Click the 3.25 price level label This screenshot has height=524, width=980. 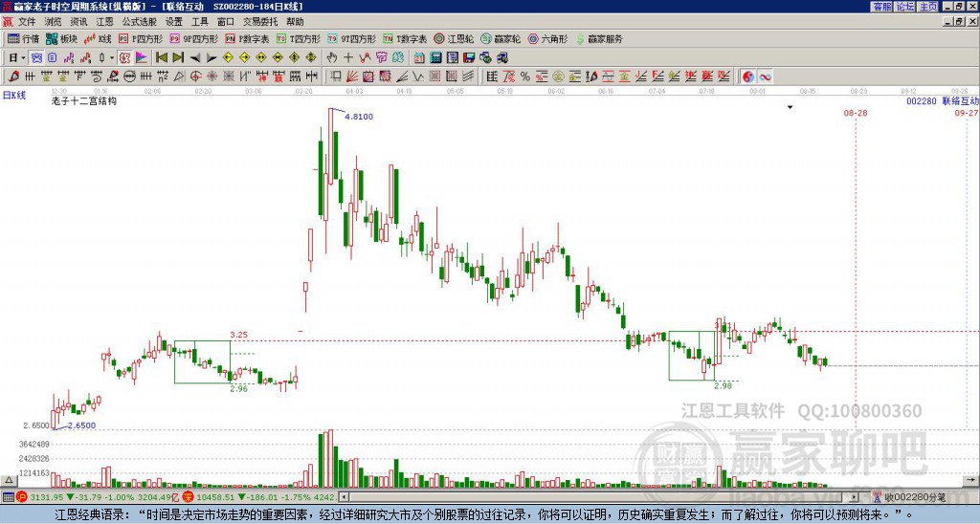pyautogui.click(x=238, y=335)
